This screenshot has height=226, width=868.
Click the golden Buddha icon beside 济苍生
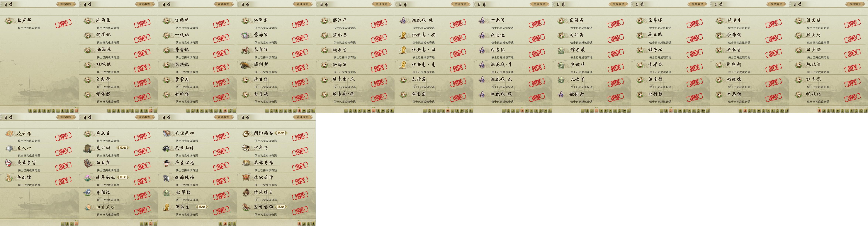pyautogui.click(x=167, y=207)
